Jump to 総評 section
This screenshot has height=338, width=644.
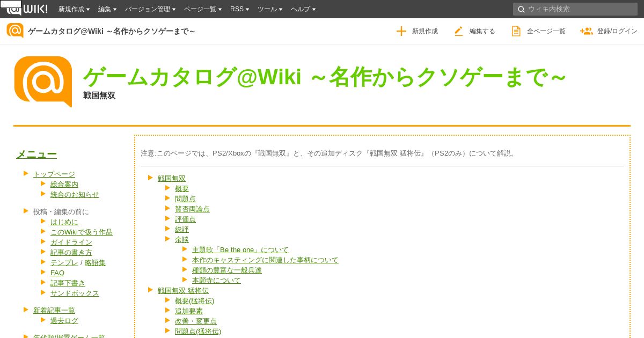click(x=182, y=229)
